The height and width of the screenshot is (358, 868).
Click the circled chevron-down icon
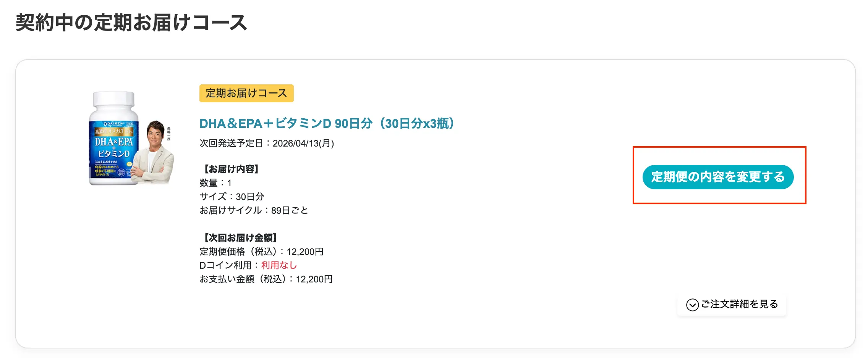point(692,305)
